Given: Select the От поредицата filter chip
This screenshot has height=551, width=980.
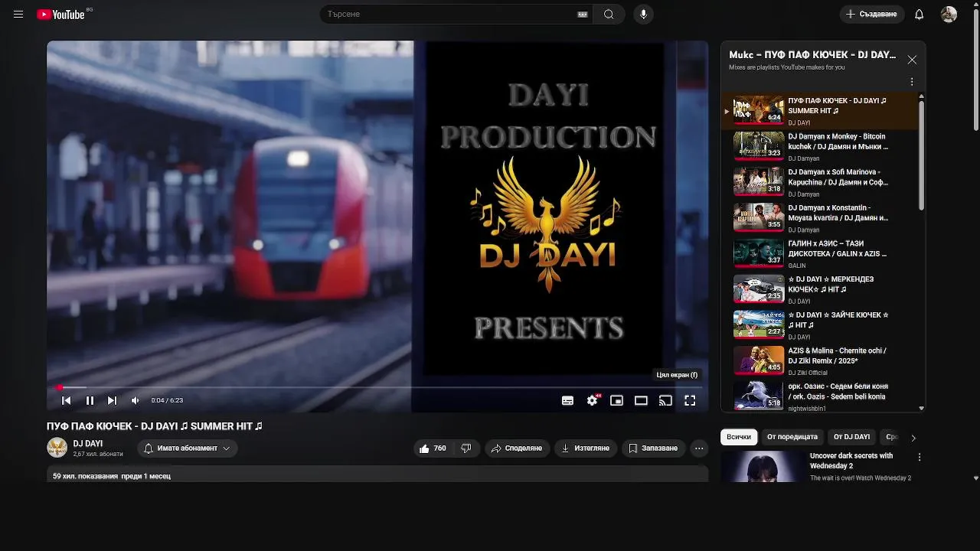Looking at the screenshot, I should [x=792, y=437].
